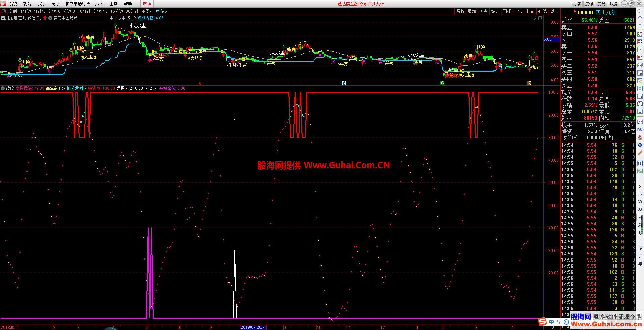Viewport: 644px width, 330px height.
Task: Click the -自选 remove from watchlist button
Action: point(542,11)
